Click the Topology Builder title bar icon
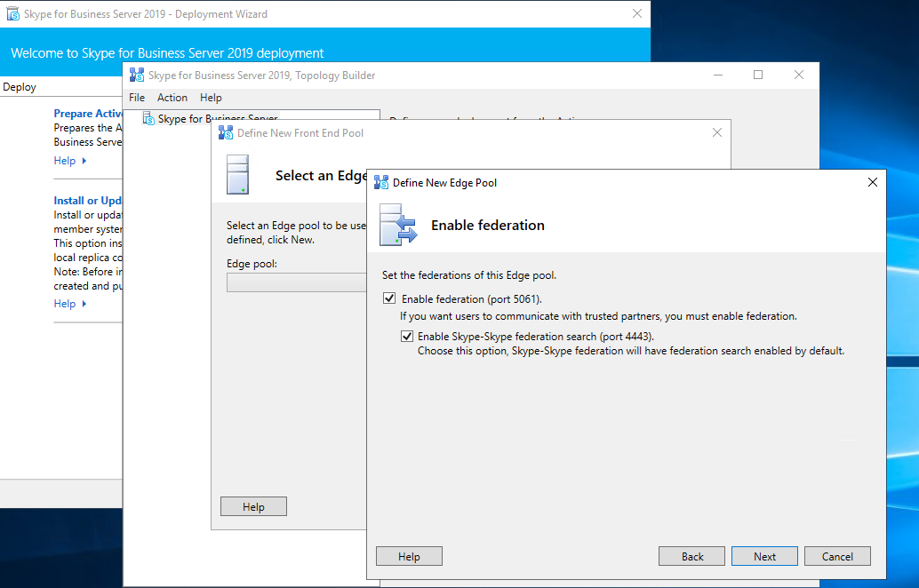Viewport: 919px width, 588px height. click(x=137, y=75)
